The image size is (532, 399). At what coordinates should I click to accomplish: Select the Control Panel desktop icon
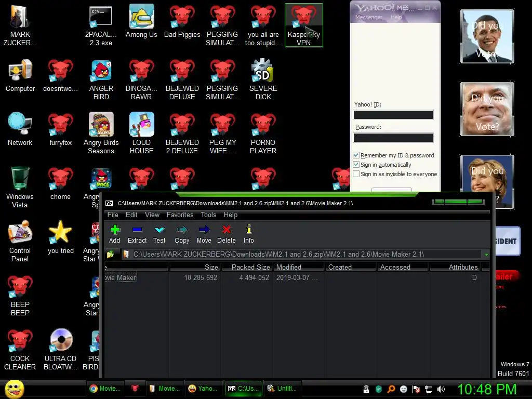coord(20,241)
